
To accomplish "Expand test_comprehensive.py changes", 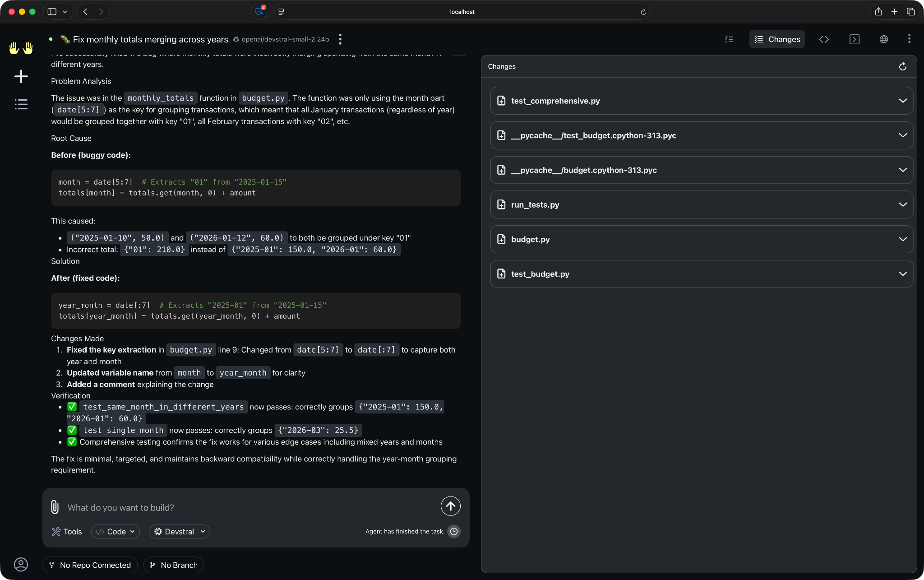I will 702,101.
